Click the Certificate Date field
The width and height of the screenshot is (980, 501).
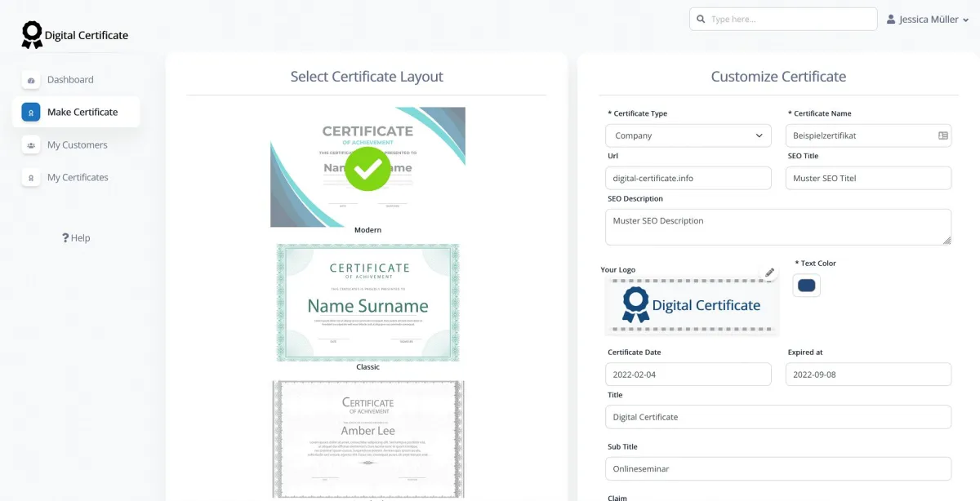pos(688,374)
